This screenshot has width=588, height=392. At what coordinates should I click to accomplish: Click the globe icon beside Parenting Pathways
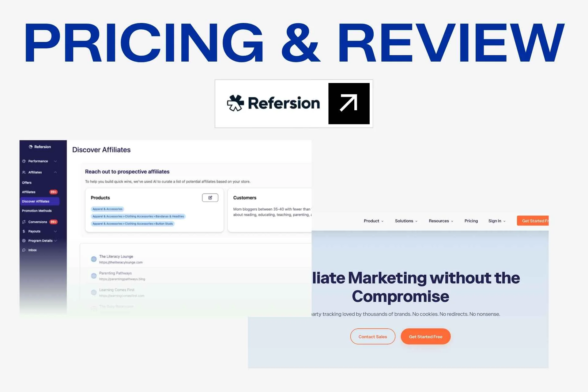(x=94, y=276)
